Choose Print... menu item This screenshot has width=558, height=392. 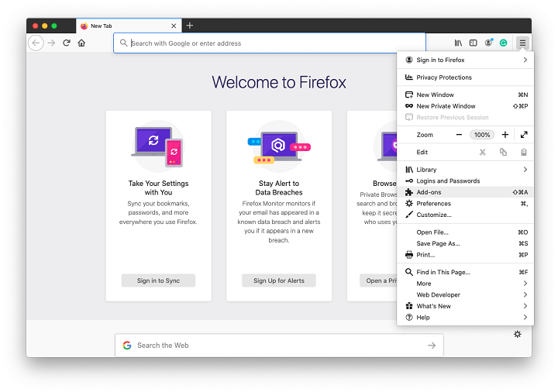(465, 255)
